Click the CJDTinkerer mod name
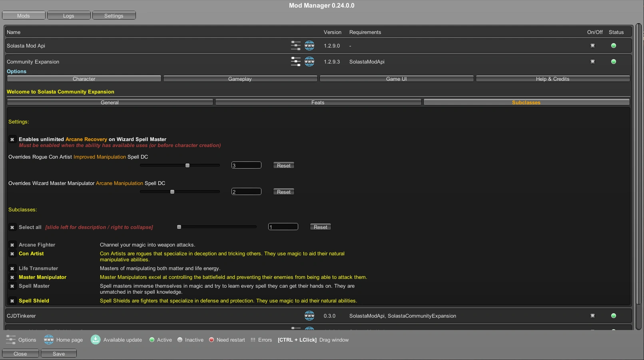The height and width of the screenshot is (360, 644). [21, 316]
